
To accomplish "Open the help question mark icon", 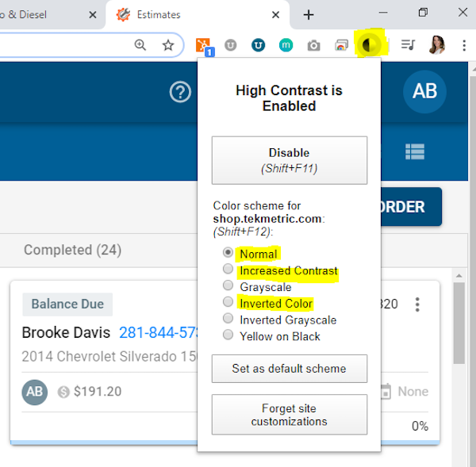I will coord(180,92).
